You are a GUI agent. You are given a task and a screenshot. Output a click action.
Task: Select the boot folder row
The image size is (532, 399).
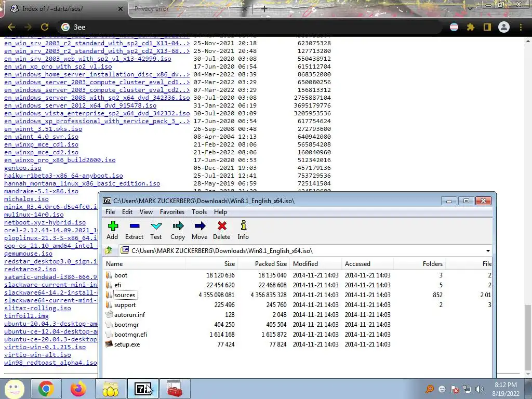(x=298, y=275)
